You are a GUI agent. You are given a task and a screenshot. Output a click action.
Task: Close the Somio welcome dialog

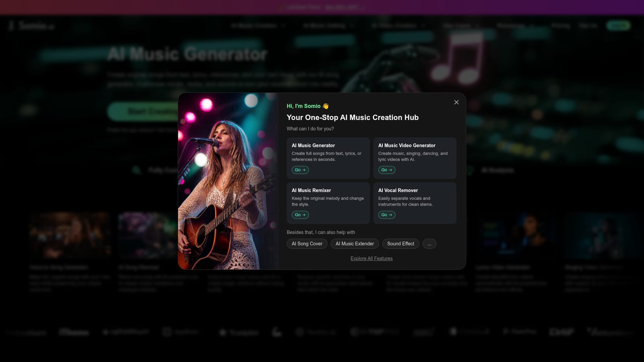point(456,102)
